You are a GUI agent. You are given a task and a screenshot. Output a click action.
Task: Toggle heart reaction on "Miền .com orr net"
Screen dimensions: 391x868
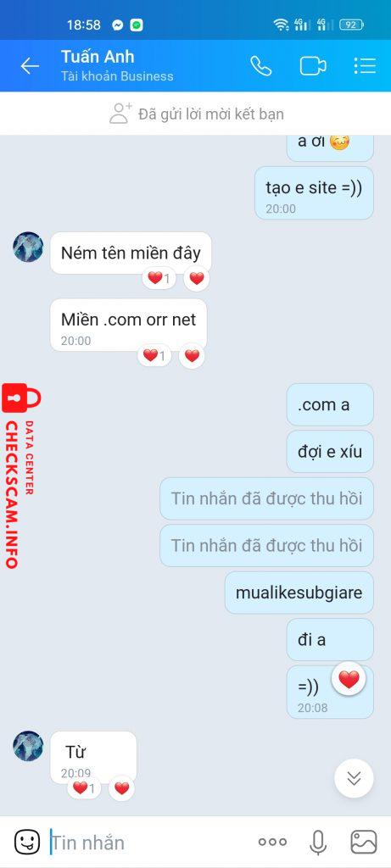[193, 356]
